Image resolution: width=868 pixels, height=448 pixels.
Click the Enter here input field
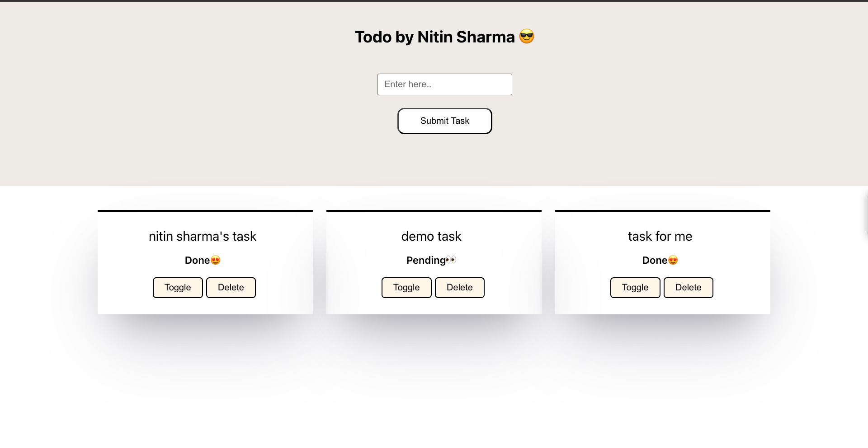[444, 84]
